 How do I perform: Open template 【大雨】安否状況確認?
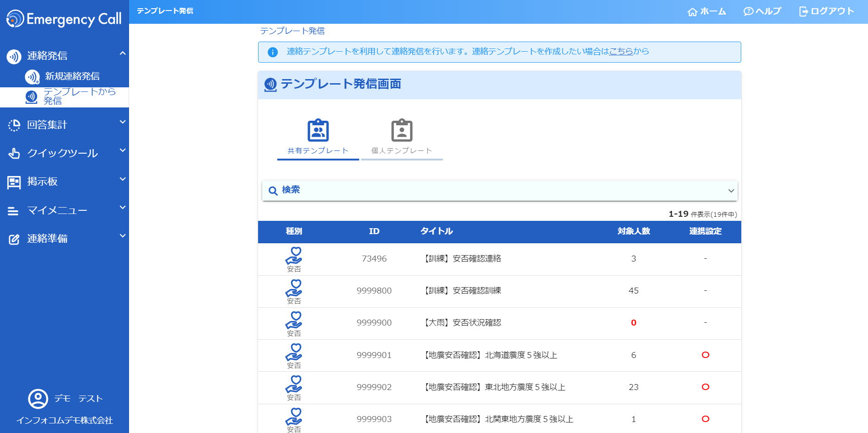(462, 323)
